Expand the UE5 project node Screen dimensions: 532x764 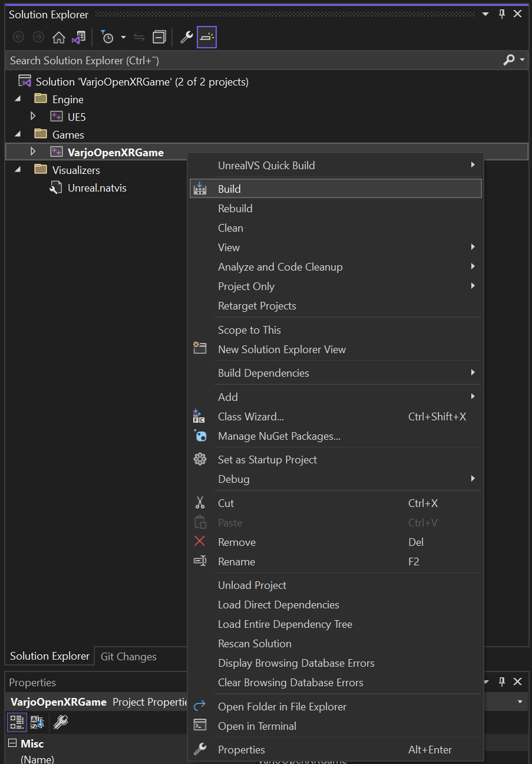[x=33, y=116]
